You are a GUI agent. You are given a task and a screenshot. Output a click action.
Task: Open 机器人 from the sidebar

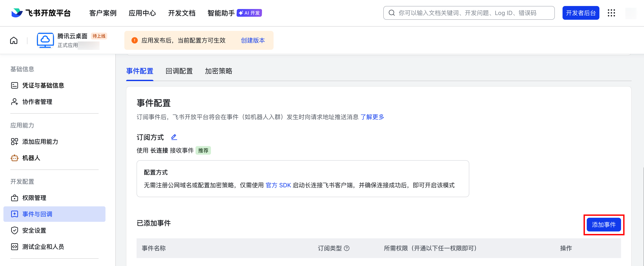31,158
